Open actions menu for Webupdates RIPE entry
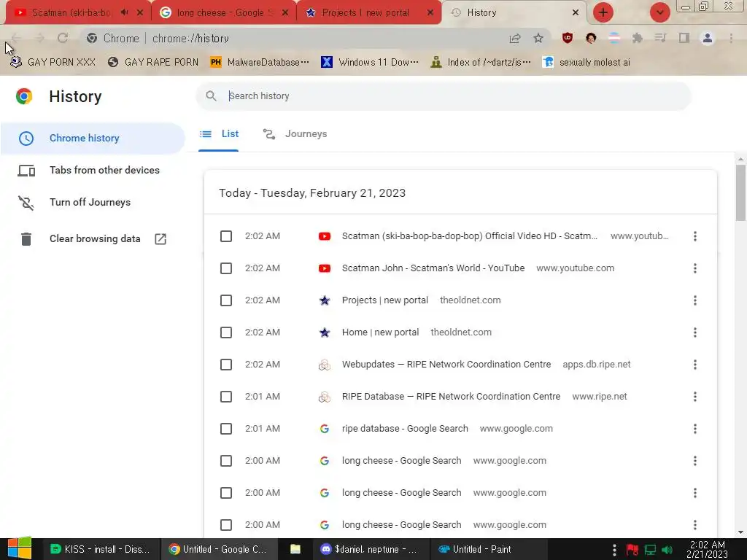The height and width of the screenshot is (560, 747). click(x=695, y=365)
